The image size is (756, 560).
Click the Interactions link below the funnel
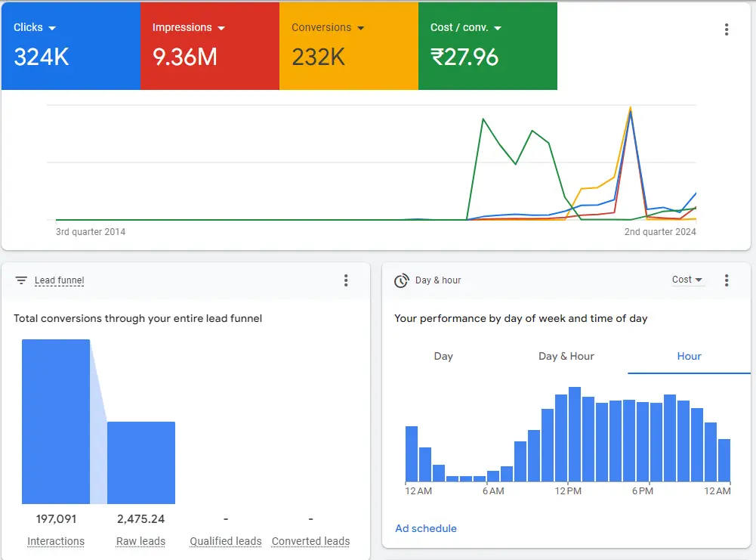pyautogui.click(x=56, y=541)
